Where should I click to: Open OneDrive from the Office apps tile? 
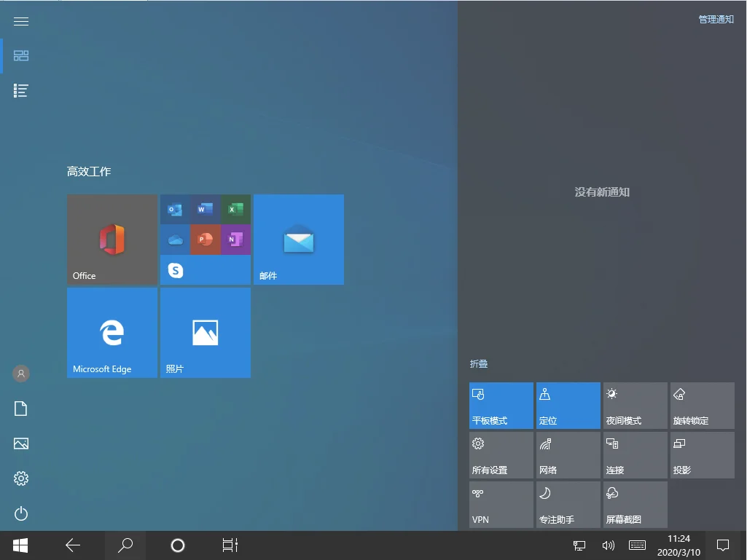click(175, 240)
